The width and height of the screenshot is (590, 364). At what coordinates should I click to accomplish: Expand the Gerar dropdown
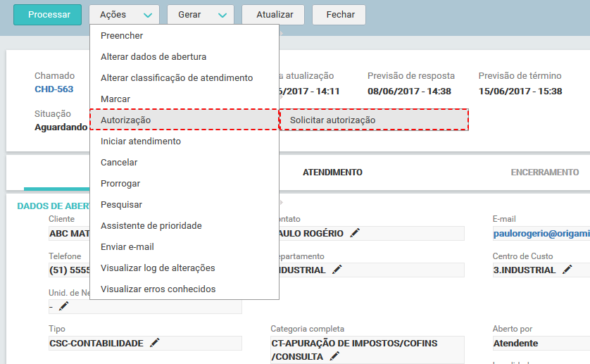coord(201,15)
